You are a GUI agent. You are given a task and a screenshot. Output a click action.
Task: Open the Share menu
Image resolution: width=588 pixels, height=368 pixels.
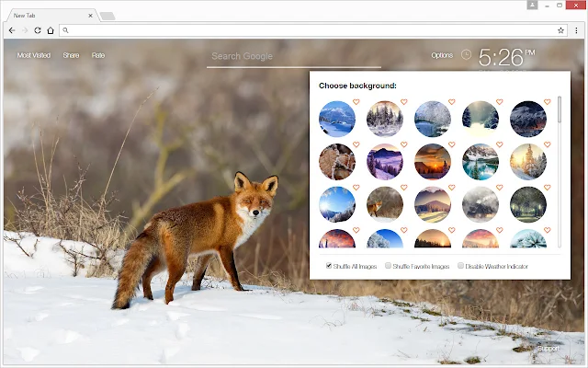click(71, 55)
